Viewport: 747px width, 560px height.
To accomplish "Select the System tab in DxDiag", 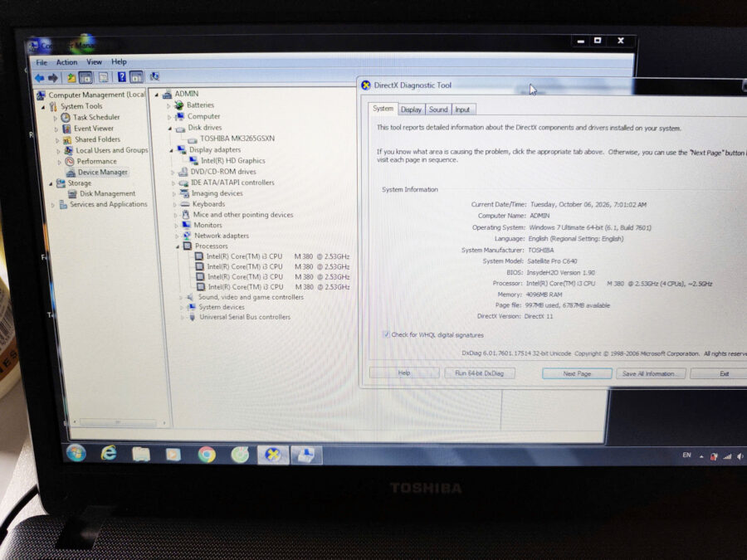I will (383, 109).
